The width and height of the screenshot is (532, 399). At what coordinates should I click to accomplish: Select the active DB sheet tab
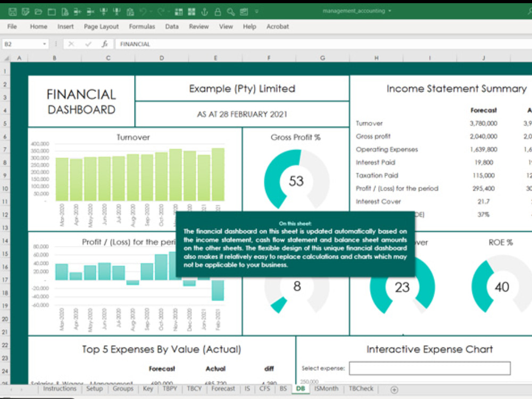click(301, 389)
